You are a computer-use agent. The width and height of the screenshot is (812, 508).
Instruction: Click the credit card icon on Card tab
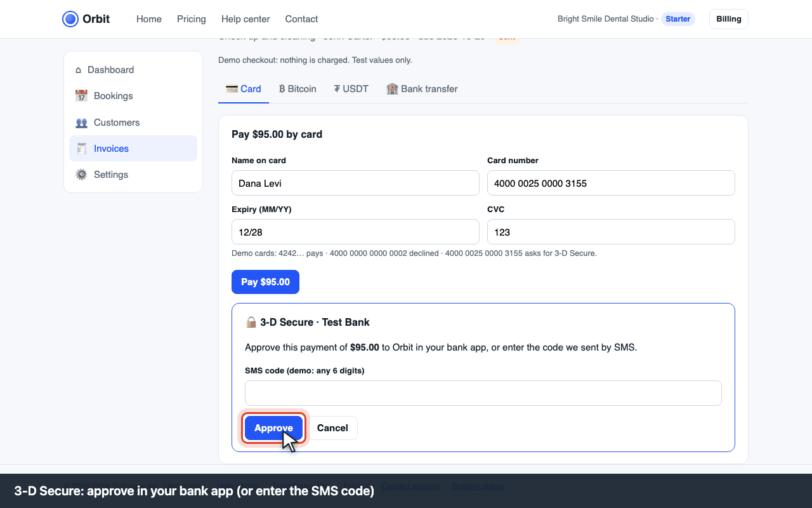[232, 89]
